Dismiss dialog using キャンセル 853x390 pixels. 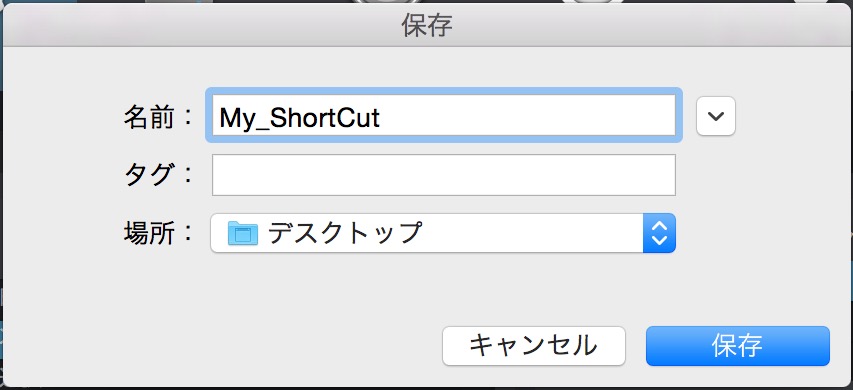(x=534, y=346)
